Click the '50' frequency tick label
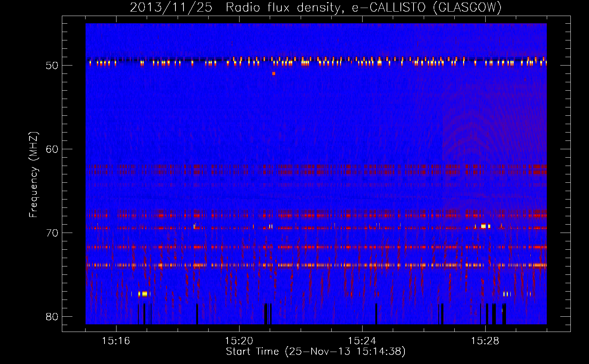589x364 pixels. [52, 66]
